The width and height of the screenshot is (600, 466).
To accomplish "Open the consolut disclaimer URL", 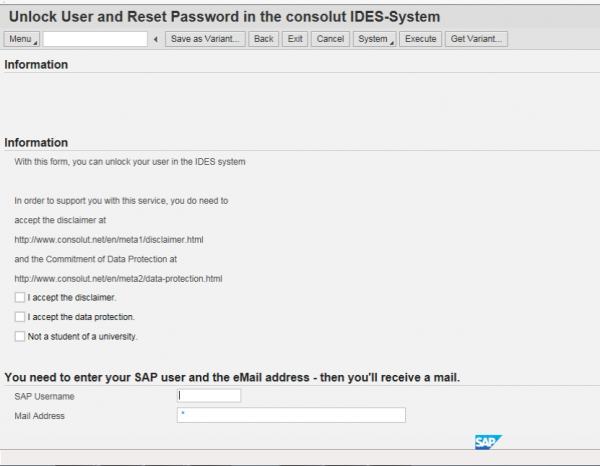I will pos(109,240).
